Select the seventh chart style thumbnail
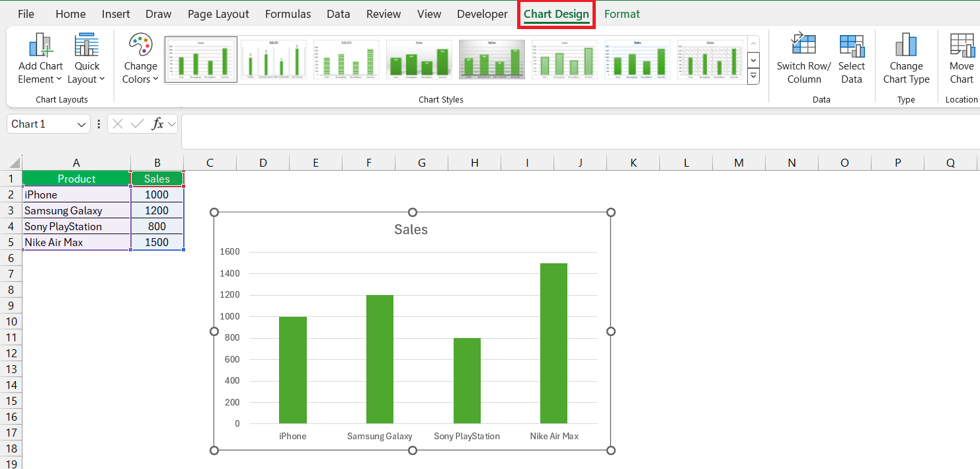This screenshot has width=980, height=469. (x=637, y=60)
